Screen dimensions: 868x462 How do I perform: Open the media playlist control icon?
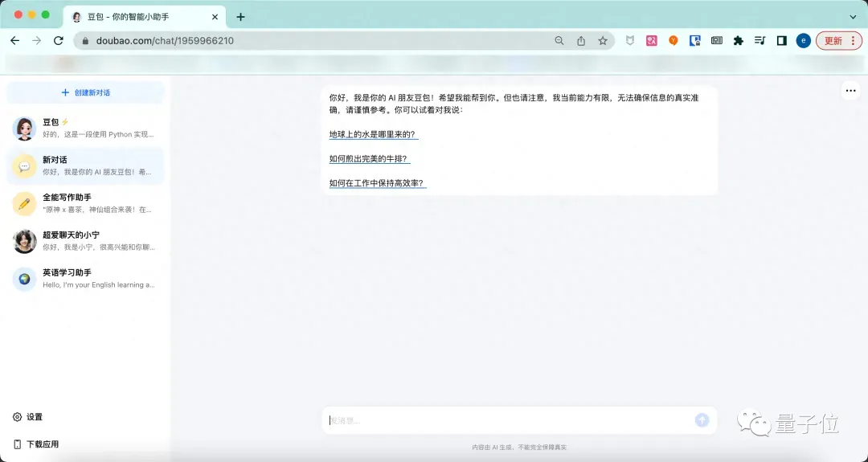point(760,40)
